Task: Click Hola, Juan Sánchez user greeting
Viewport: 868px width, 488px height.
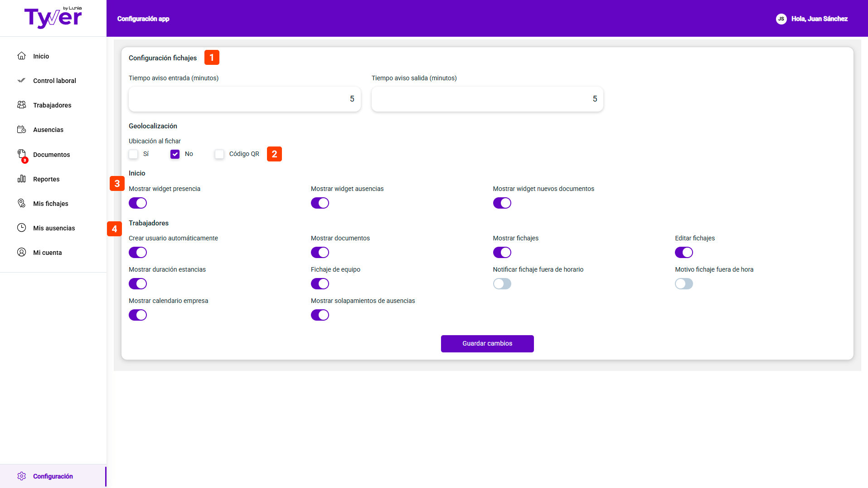Action: (820, 19)
